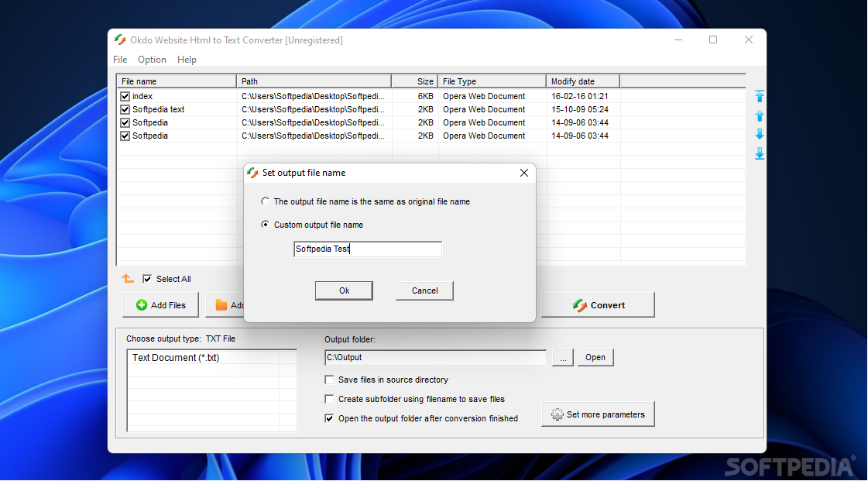Sort by Path column header
The image size is (868, 488).
314,81
